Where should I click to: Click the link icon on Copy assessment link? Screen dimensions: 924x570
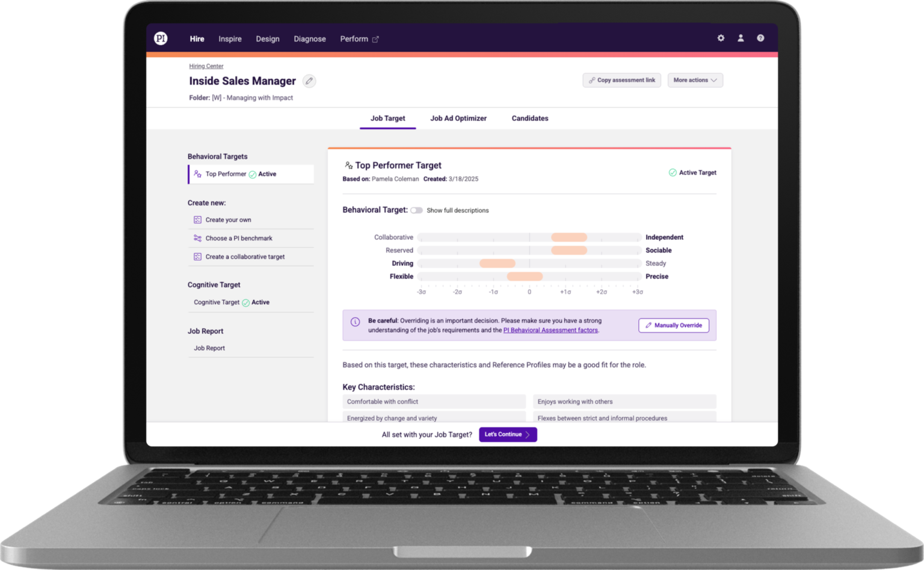(591, 80)
